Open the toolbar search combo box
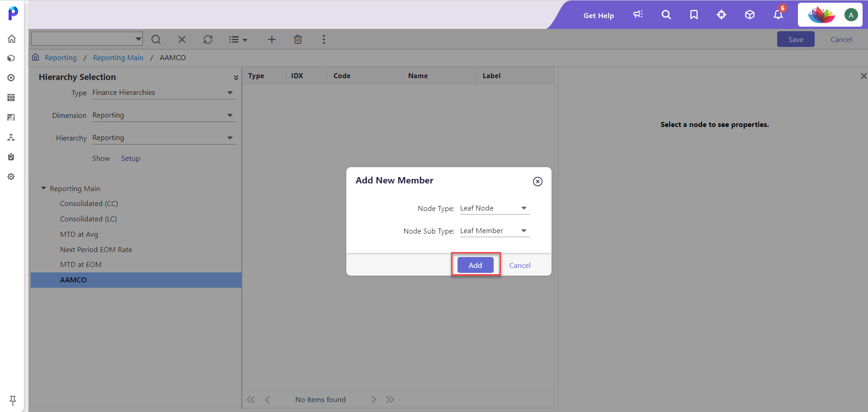 87,39
